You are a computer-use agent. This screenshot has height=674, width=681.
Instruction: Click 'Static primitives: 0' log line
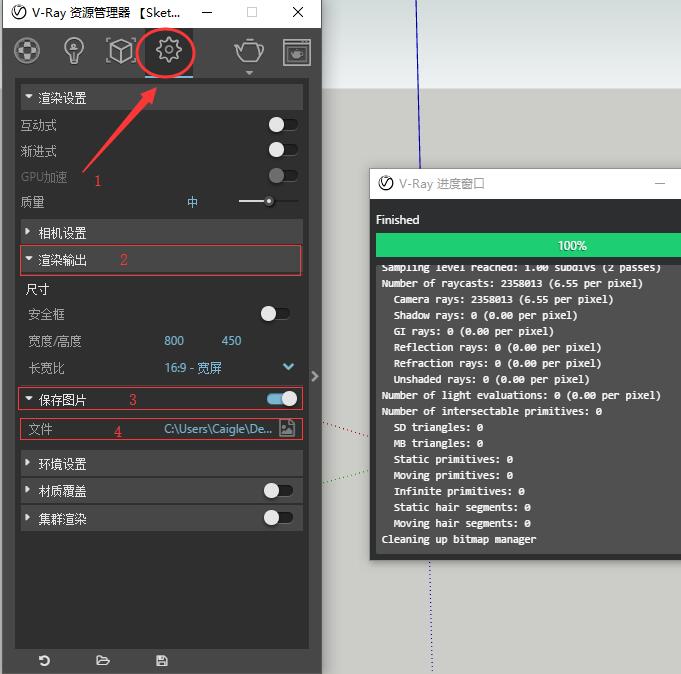pyautogui.click(x=453, y=459)
